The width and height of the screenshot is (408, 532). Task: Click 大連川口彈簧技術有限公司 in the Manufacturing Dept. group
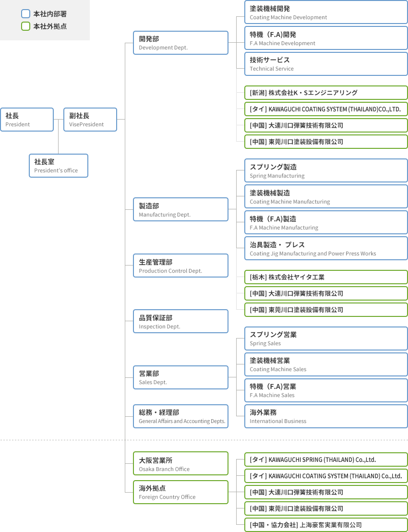[326, 293]
